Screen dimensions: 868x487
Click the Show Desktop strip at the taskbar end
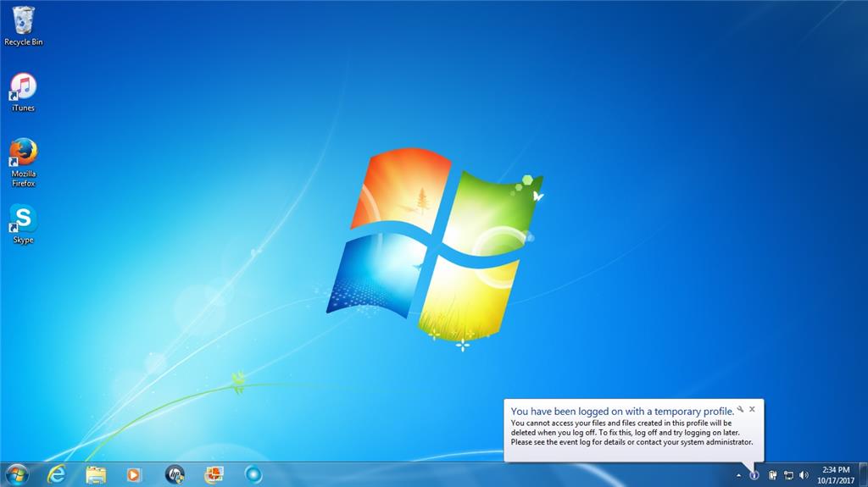[864, 475]
